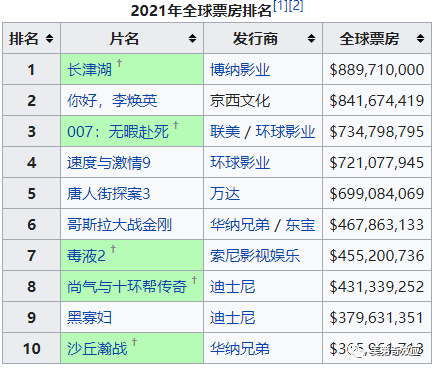Open the 你好，李焕英 film link

click(112, 101)
